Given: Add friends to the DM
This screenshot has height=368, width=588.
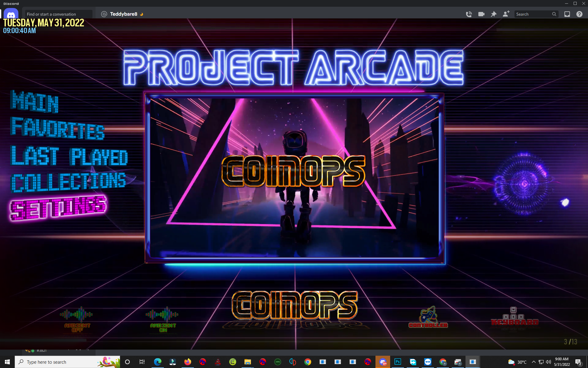Looking at the screenshot, I should [506, 14].
